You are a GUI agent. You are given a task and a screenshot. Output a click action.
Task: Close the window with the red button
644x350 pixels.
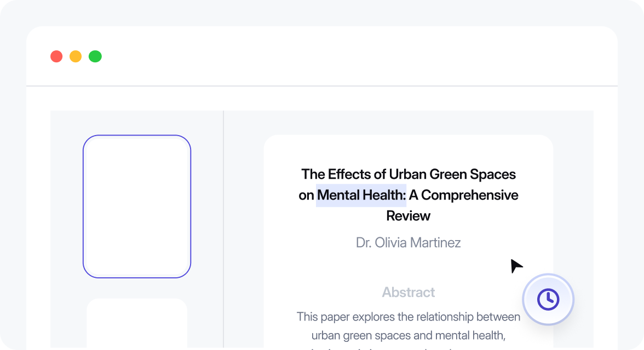(56, 56)
